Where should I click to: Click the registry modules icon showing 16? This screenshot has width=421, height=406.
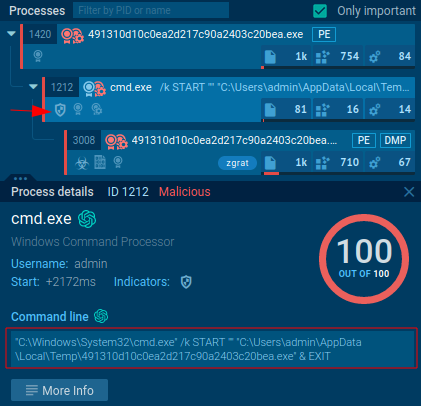pos(322,110)
